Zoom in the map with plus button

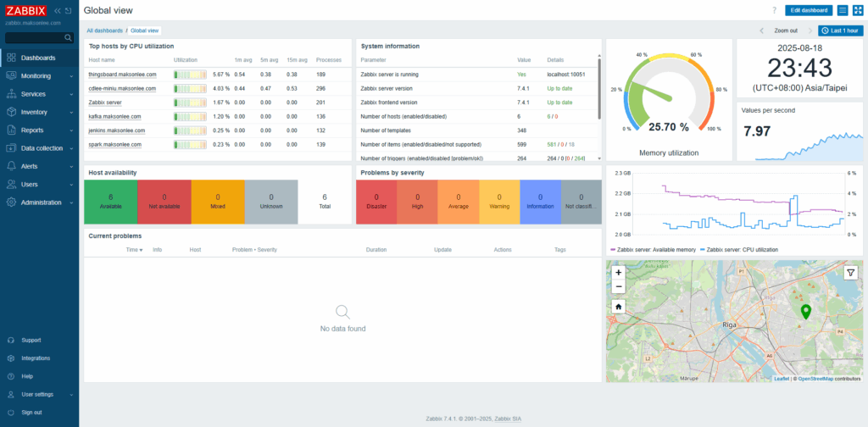click(618, 273)
